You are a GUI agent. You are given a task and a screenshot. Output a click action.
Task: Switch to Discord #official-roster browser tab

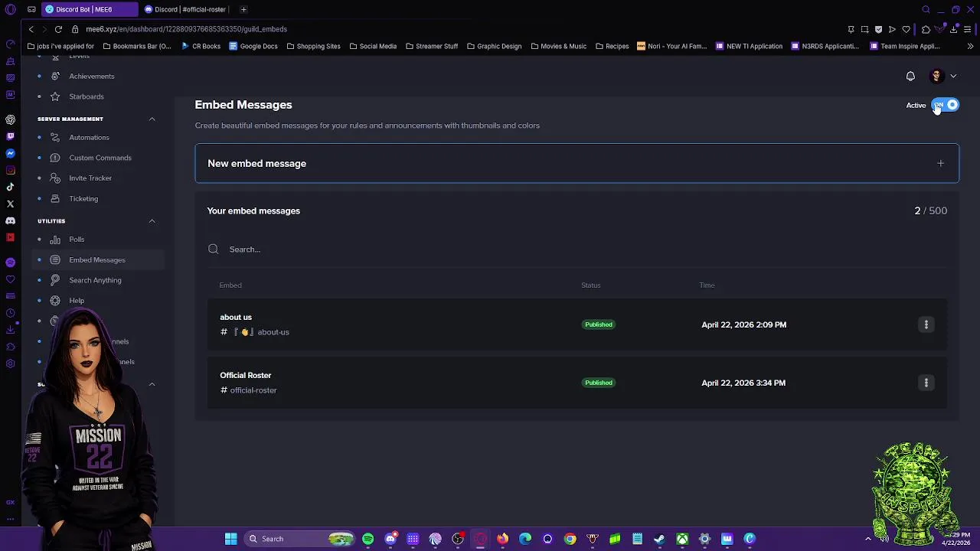(x=186, y=9)
